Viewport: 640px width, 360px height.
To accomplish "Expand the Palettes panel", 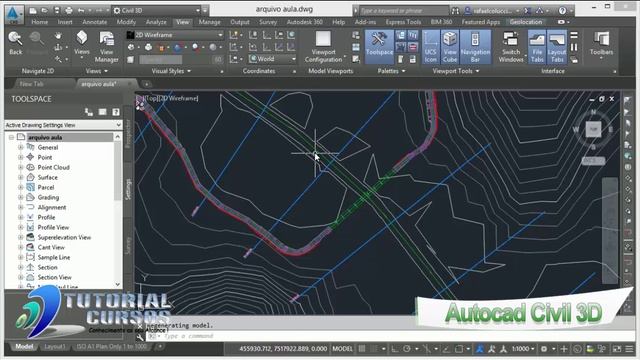I will (391, 71).
